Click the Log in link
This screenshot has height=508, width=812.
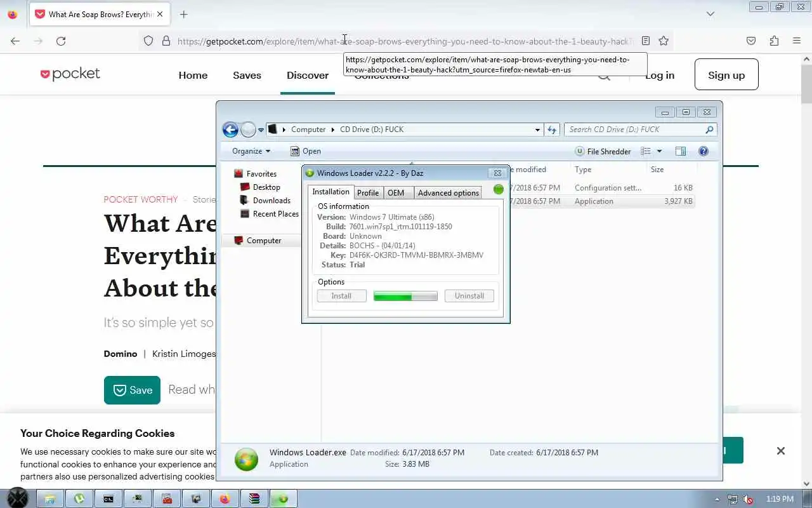(660, 75)
